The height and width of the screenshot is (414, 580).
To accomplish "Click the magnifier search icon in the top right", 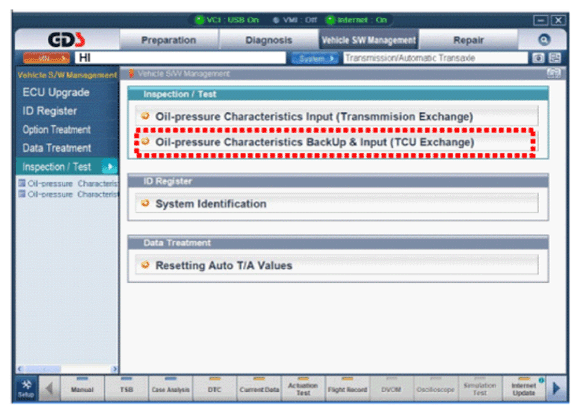I will coord(544,40).
